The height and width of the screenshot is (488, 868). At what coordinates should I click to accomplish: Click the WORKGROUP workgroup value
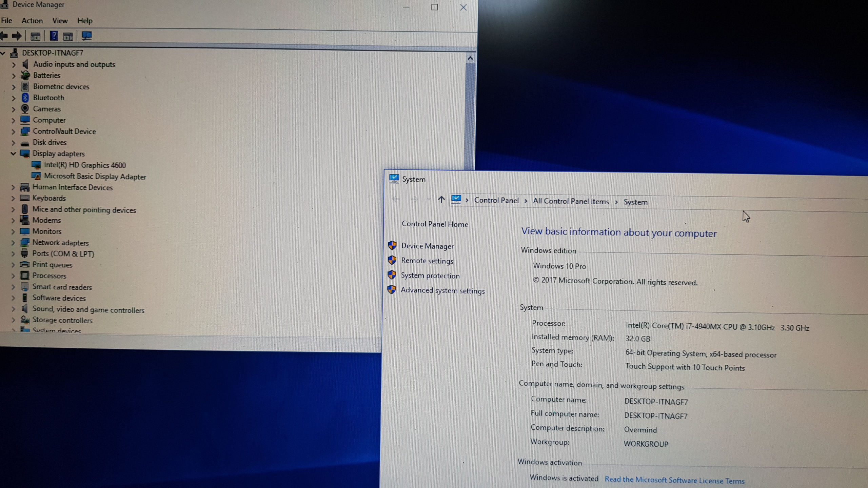(646, 444)
